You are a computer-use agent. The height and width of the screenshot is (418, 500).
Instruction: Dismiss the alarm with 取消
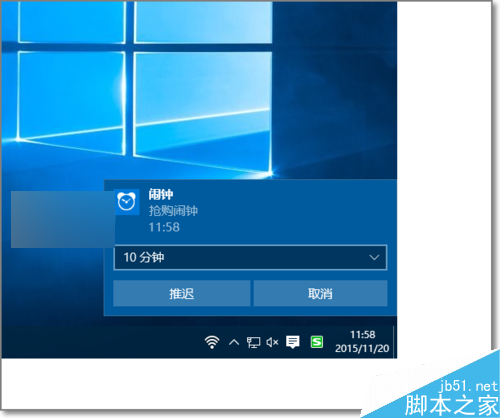320,293
